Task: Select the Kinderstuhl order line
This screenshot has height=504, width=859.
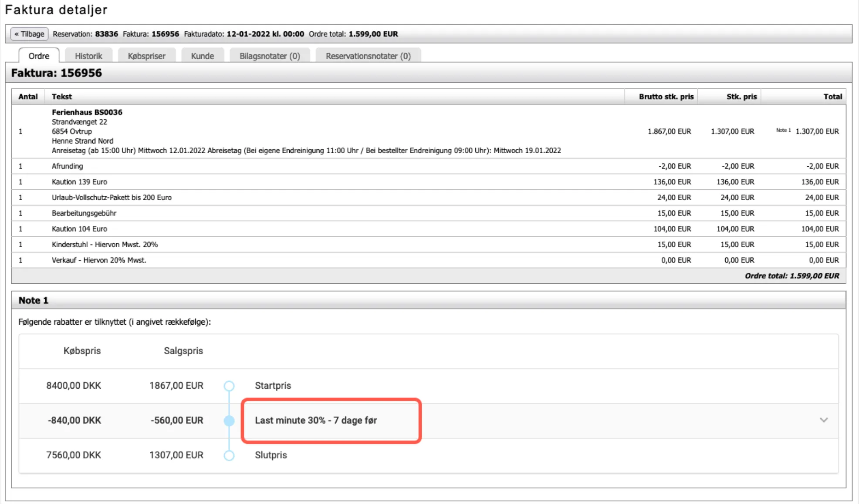Action: 105,245
